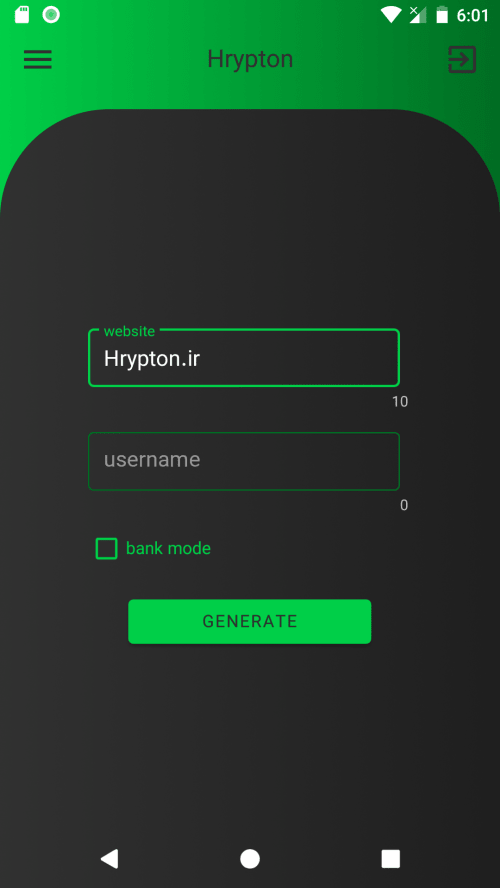
Task: Tap the bank mode label text
Action: click(x=168, y=548)
